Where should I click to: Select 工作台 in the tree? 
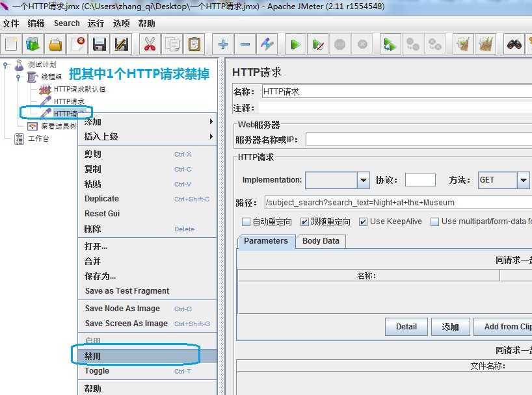(x=38, y=138)
